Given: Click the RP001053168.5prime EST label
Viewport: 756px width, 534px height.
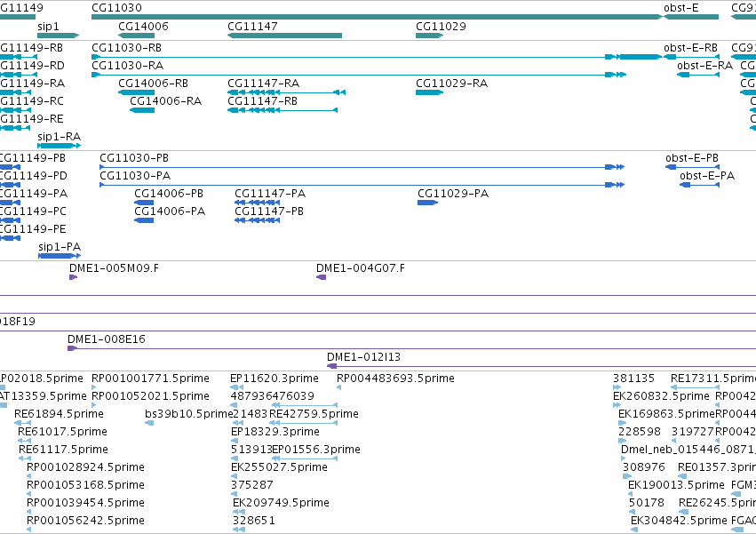Looking at the screenshot, I should click(86, 486).
